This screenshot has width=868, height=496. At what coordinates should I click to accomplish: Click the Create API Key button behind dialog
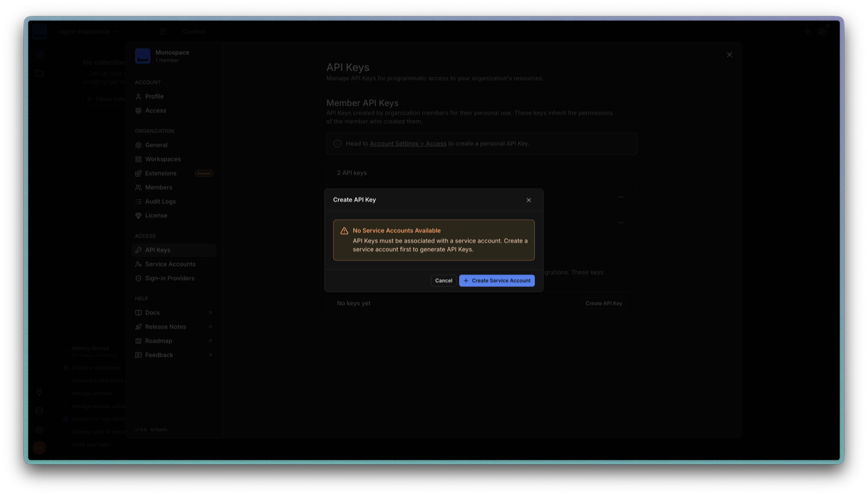(x=604, y=304)
